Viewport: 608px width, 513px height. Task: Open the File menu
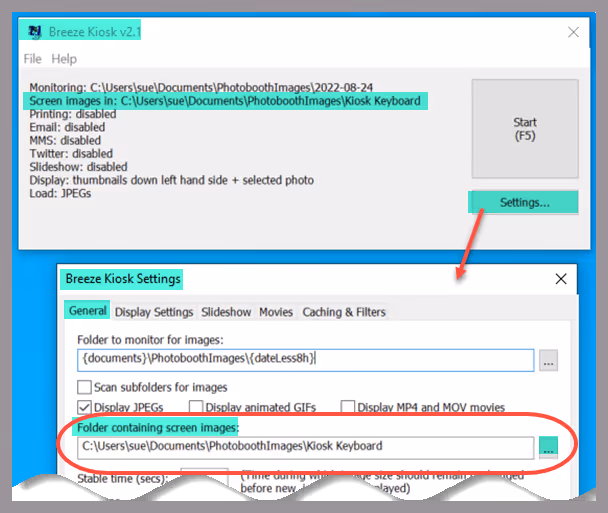coord(33,59)
